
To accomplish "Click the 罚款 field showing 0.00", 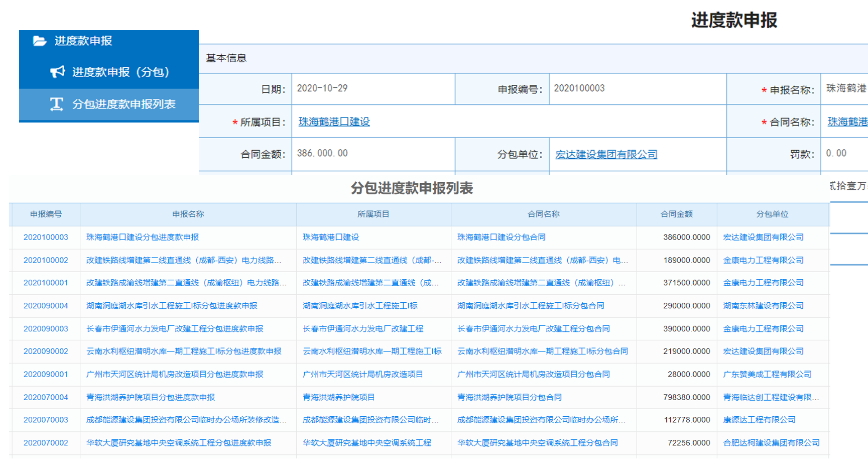I will [844, 154].
